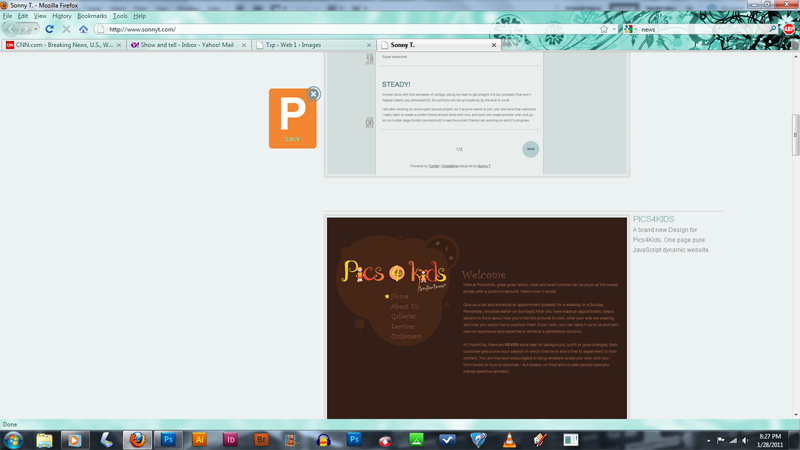Open the Help menu

pyautogui.click(x=139, y=16)
